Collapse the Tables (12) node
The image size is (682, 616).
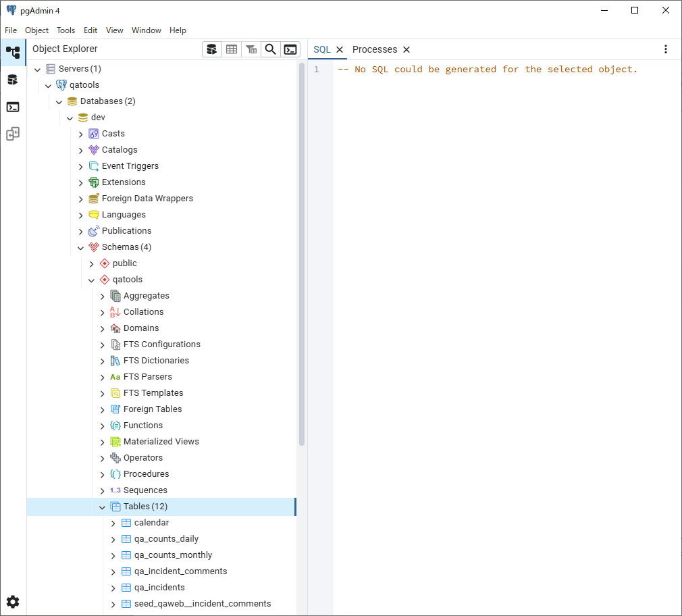[102, 507]
